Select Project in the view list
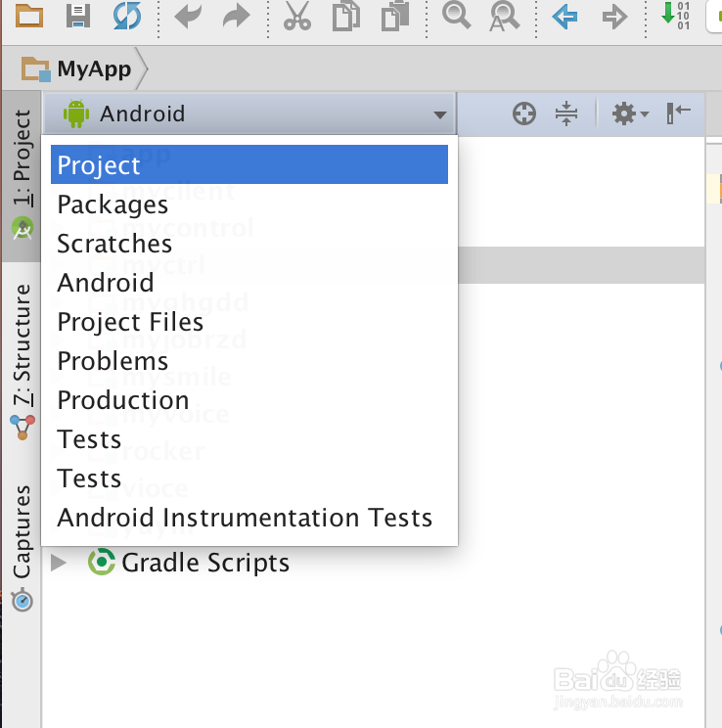Image resolution: width=722 pixels, height=728 pixels. coord(249,164)
